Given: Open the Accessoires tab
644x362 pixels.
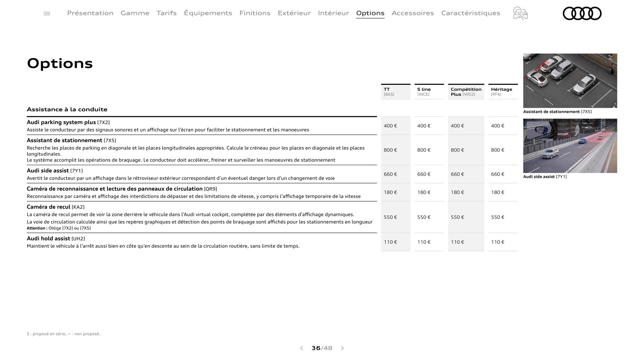Looking at the screenshot, I should (x=413, y=13).
